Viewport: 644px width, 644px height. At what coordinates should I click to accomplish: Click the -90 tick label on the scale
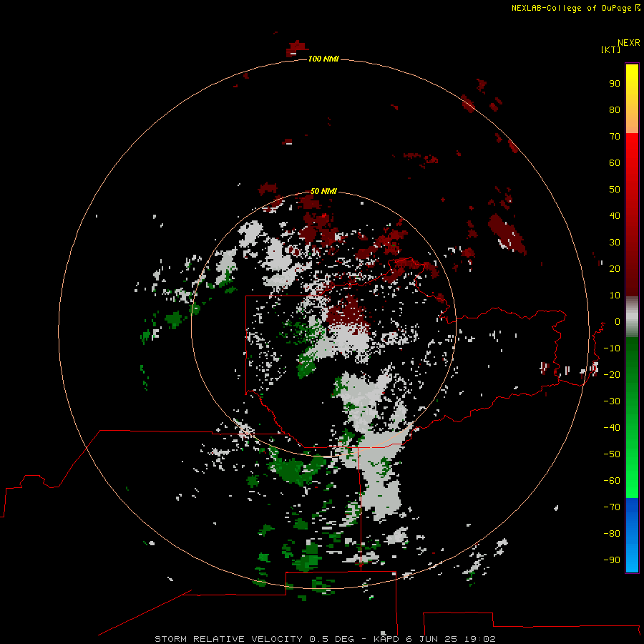(x=612, y=560)
